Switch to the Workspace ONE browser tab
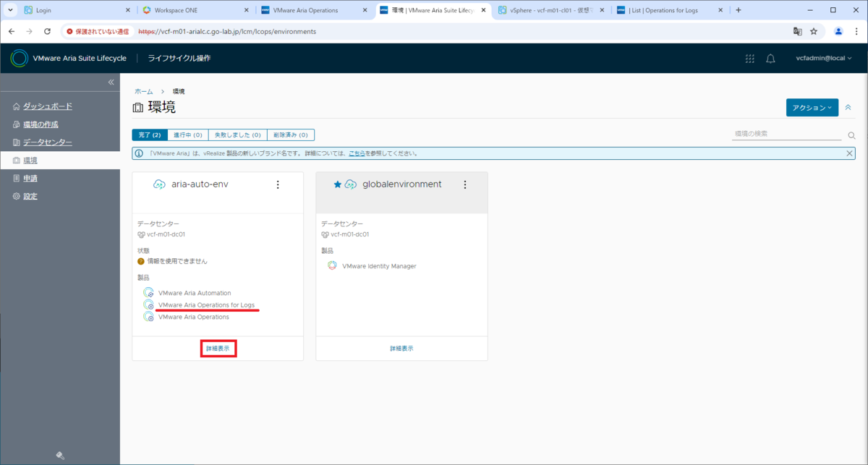 coord(195,10)
